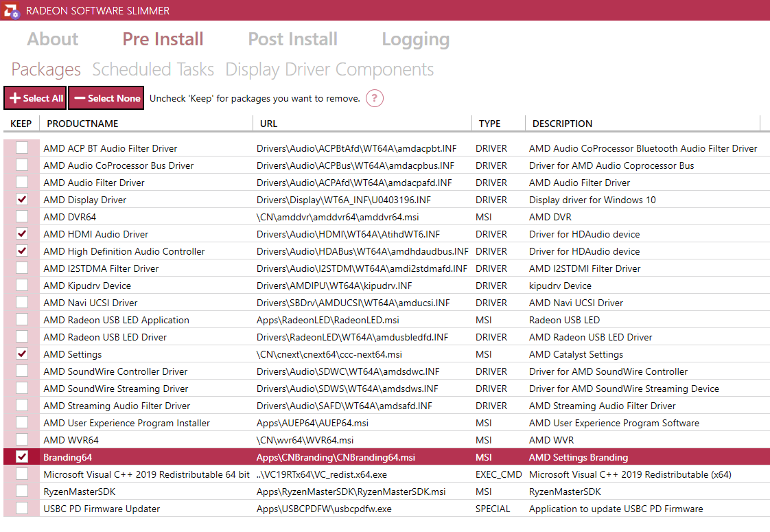
Task: Check Keep for AMD WVR64
Action: pyautogui.click(x=21, y=439)
